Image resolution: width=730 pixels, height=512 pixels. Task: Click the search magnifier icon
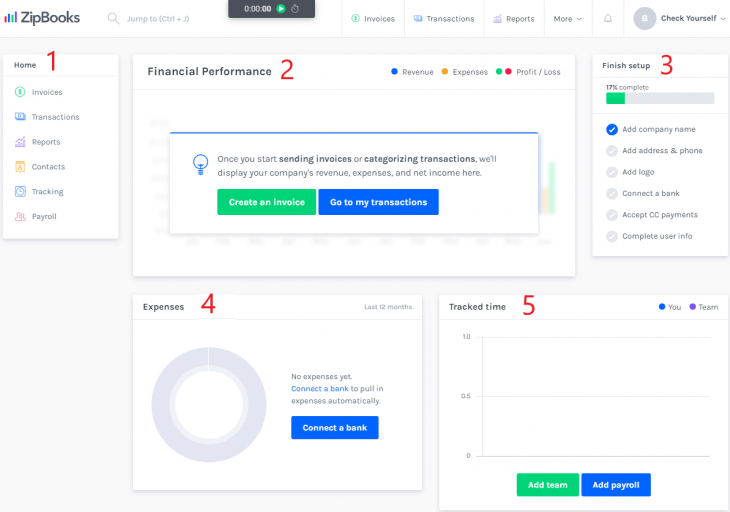pos(113,19)
